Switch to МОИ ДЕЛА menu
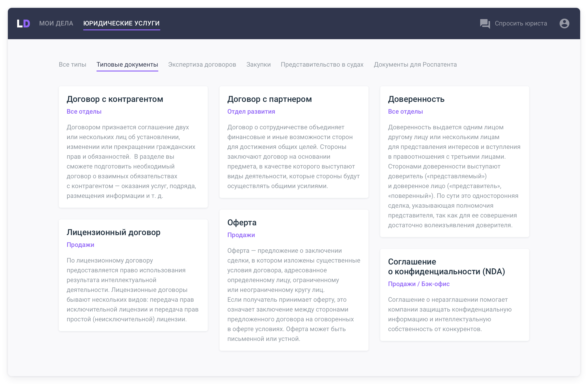This screenshot has height=384, width=588. point(56,24)
